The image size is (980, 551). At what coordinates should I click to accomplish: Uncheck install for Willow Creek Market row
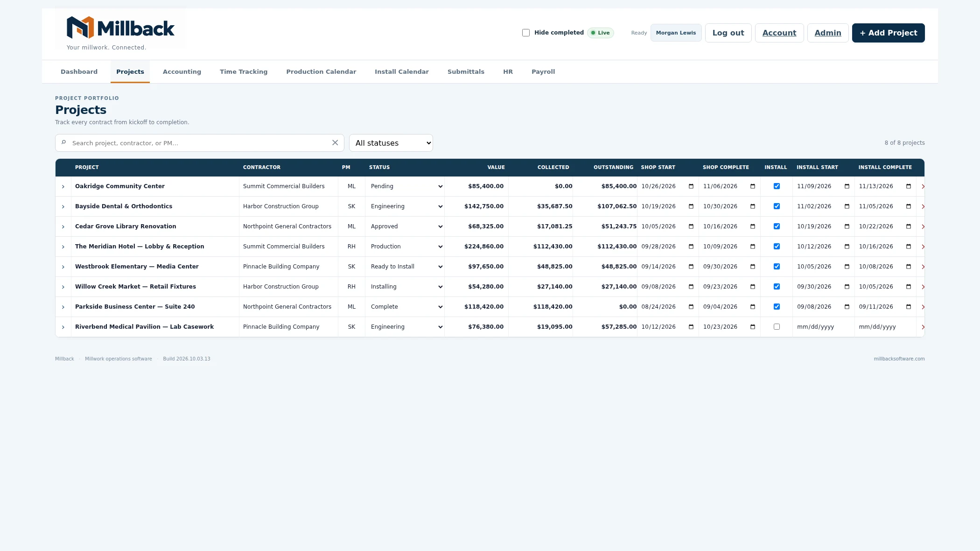coord(777,286)
